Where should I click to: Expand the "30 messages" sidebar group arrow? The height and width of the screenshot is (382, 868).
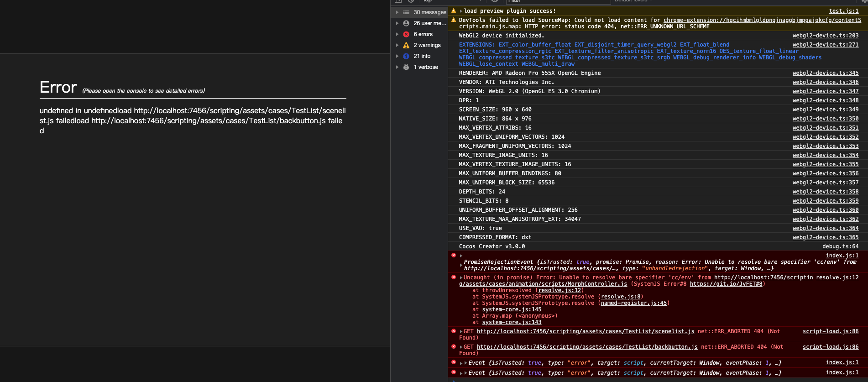pos(397,12)
